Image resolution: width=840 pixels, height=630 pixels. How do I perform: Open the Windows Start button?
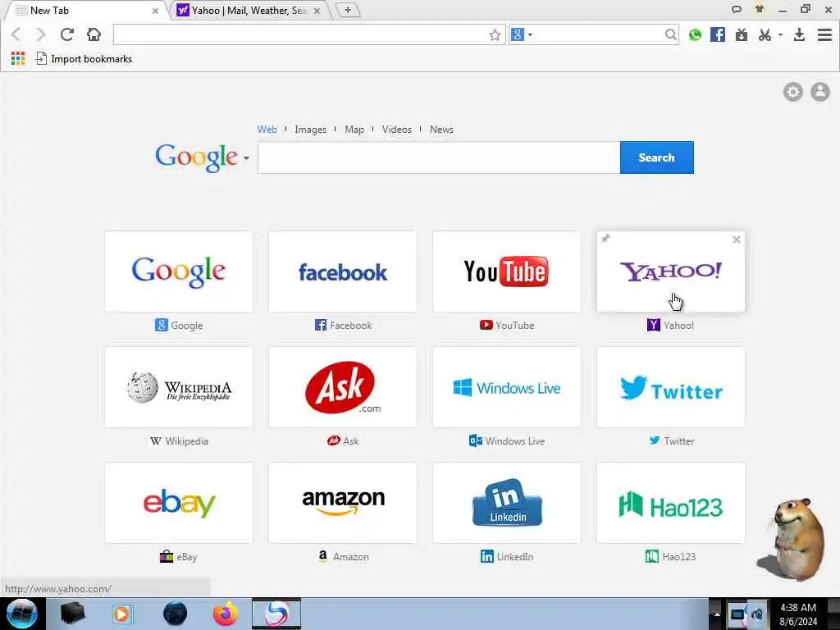22,614
